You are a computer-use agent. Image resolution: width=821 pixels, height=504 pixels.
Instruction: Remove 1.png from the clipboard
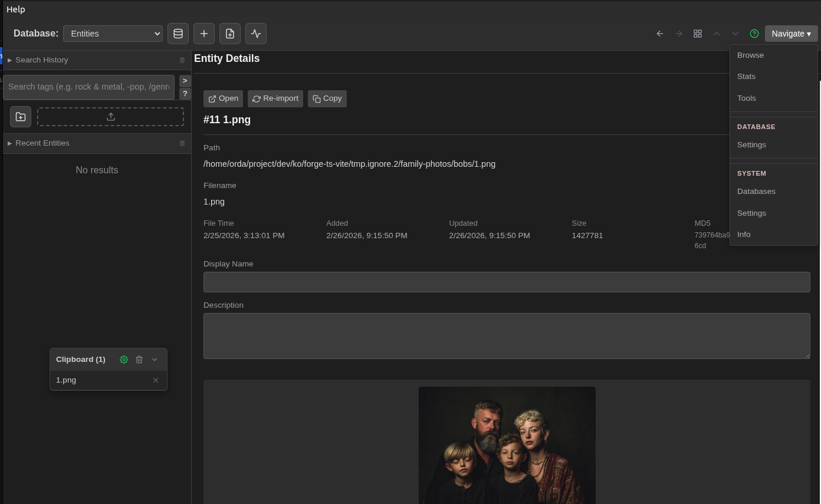(x=156, y=380)
